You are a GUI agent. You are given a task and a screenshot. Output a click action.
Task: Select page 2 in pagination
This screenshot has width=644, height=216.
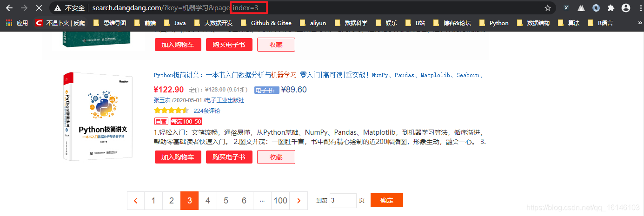tap(172, 201)
